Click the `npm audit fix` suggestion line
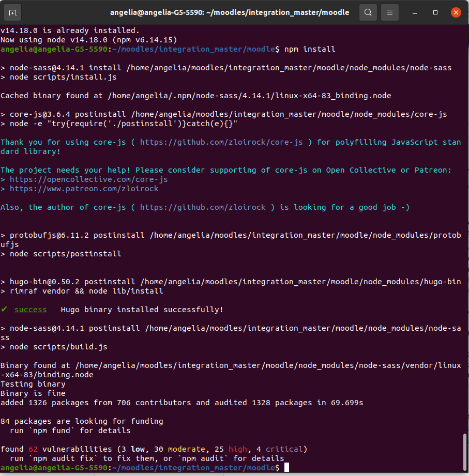 tap(147, 458)
